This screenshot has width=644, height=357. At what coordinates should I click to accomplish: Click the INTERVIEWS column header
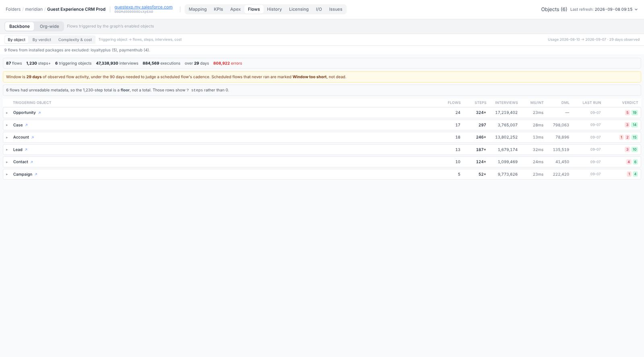pos(506,103)
